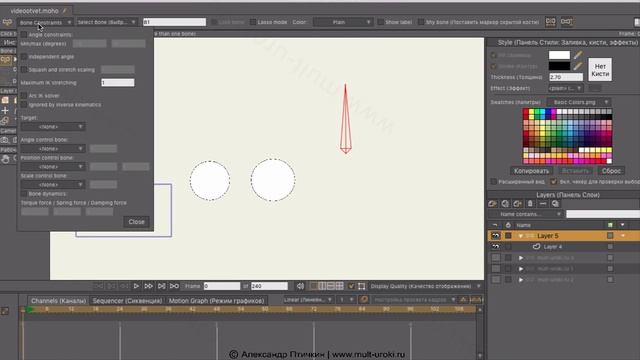Jump to the end of the animation
640x360 pixels.
[x=162, y=286]
